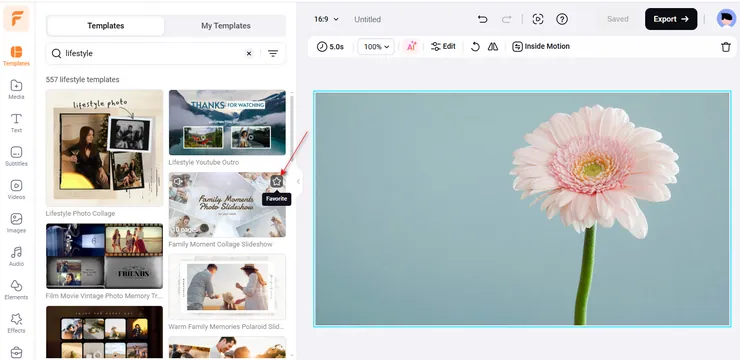Click the Export button
Viewport: 740px width, 360px height.
point(671,19)
